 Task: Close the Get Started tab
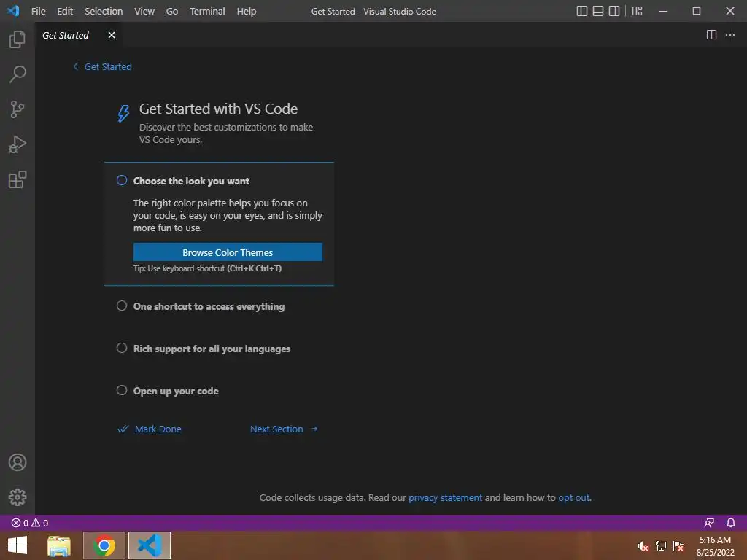(112, 35)
